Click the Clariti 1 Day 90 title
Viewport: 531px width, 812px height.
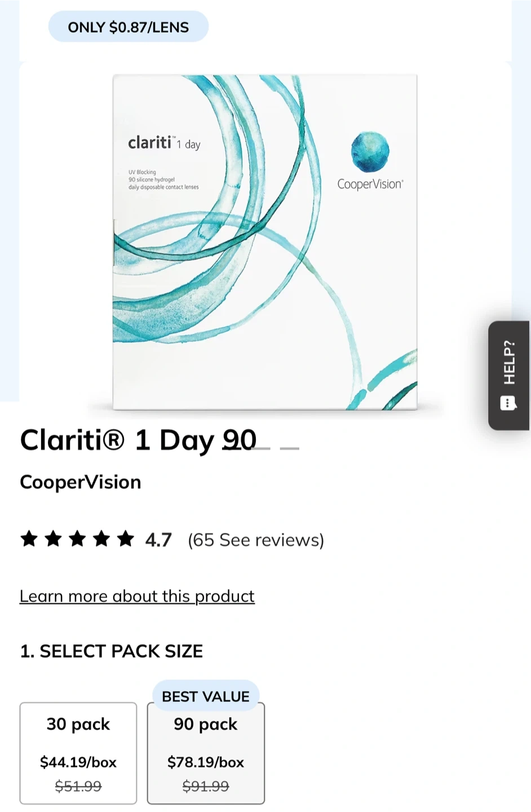[138, 440]
